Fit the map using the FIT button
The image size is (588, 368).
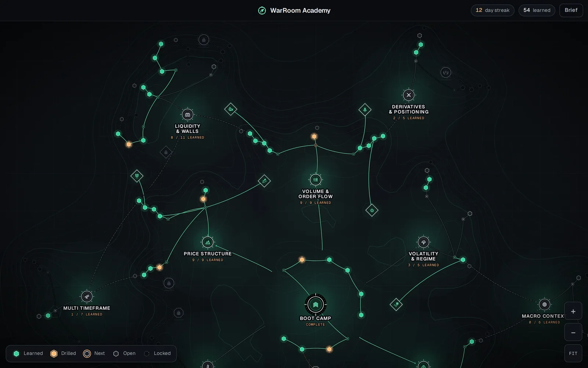(x=573, y=353)
